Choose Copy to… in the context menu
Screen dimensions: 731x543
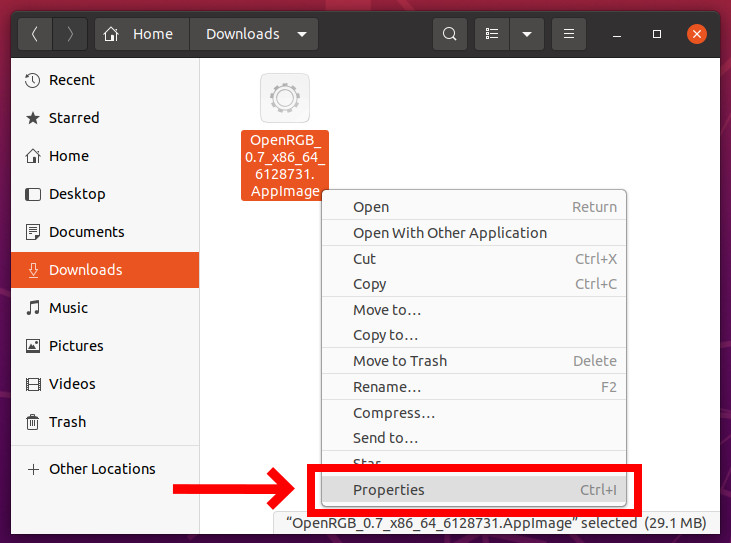(x=474, y=335)
